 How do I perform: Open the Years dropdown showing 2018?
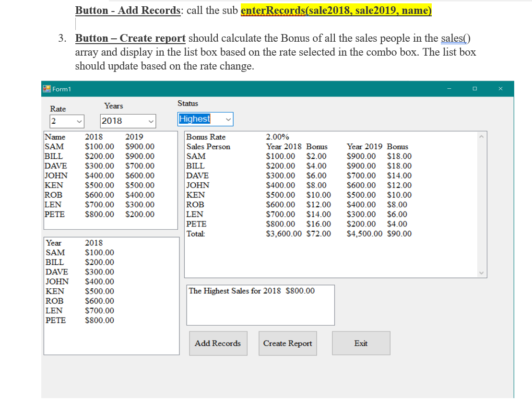[150, 121]
